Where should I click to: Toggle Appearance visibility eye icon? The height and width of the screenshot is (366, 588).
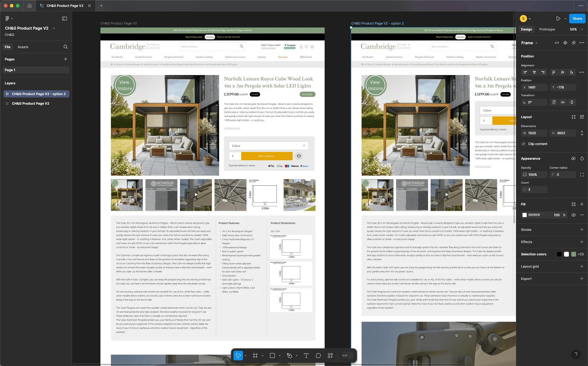click(573, 158)
